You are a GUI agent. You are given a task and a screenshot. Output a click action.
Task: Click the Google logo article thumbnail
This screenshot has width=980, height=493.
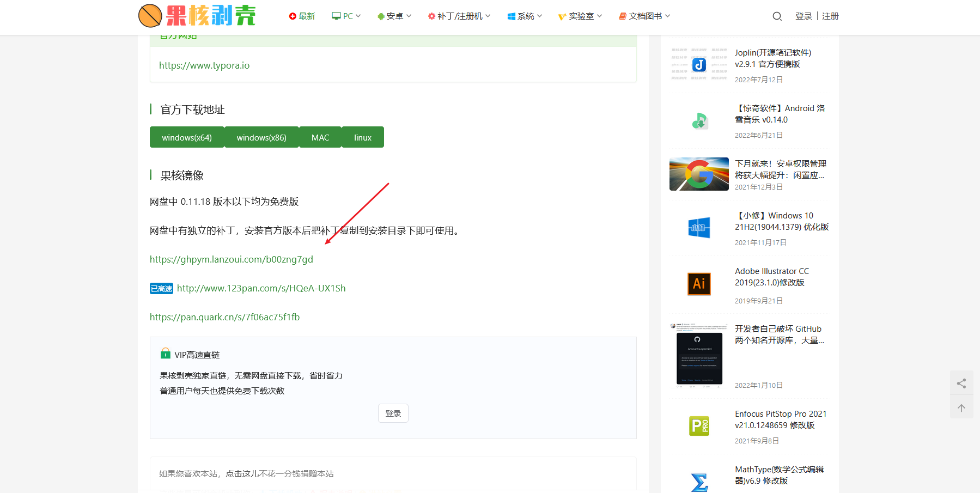pos(699,174)
